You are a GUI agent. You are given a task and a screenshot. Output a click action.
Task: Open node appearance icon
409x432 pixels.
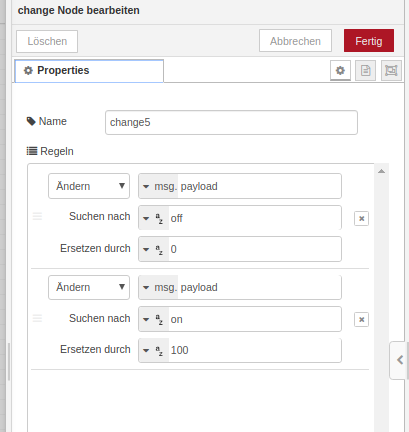[x=391, y=70]
